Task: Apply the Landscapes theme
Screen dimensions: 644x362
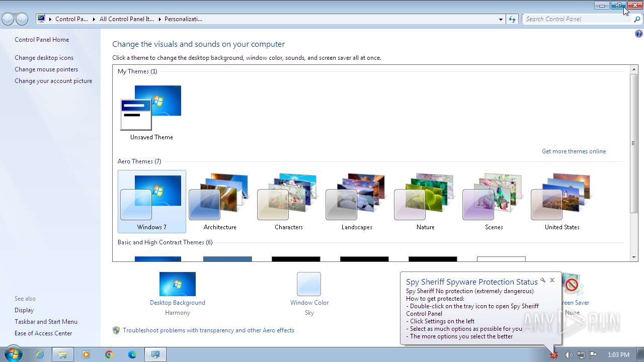Action: click(357, 202)
